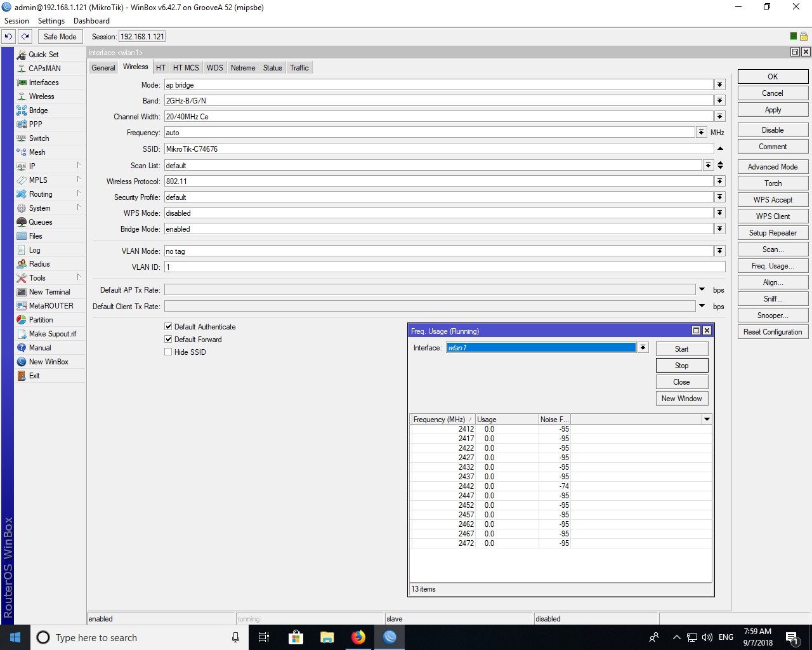This screenshot has width=812, height=650.
Task: Expand the VLAN Mode dropdown
Action: pyautogui.click(x=719, y=251)
